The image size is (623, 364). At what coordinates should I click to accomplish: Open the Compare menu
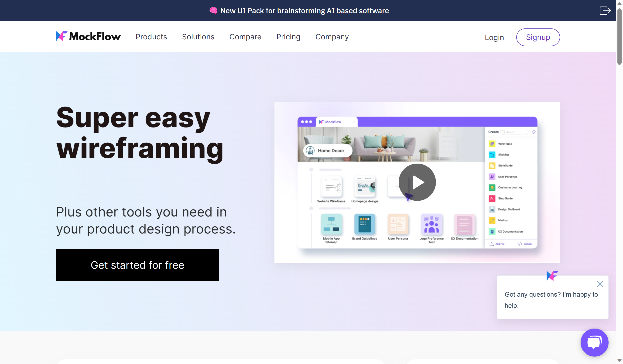click(x=245, y=37)
